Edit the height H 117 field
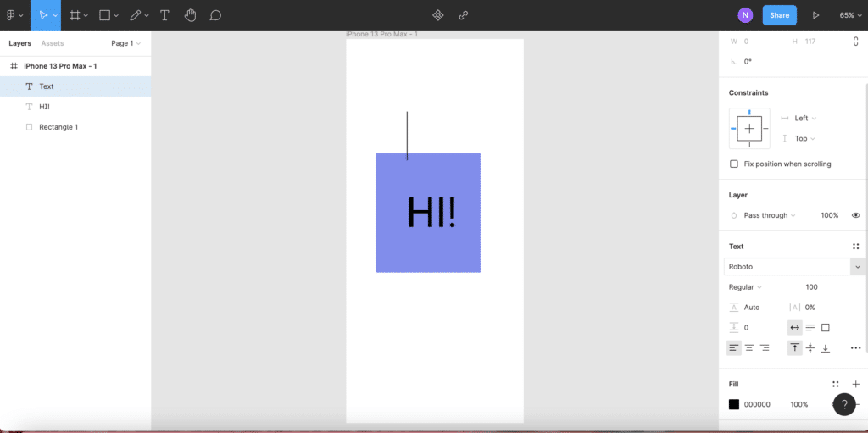This screenshot has height=433, width=868. pos(810,41)
